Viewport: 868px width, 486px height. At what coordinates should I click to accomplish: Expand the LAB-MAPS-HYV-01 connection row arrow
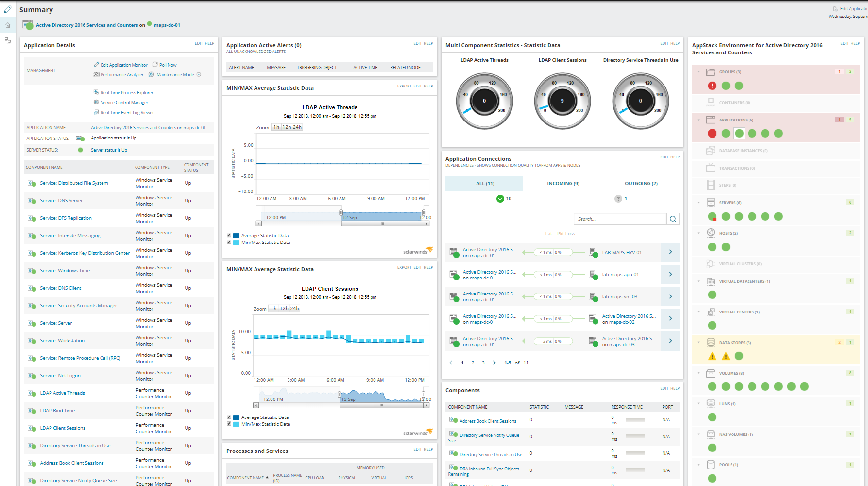(x=670, y=252)
